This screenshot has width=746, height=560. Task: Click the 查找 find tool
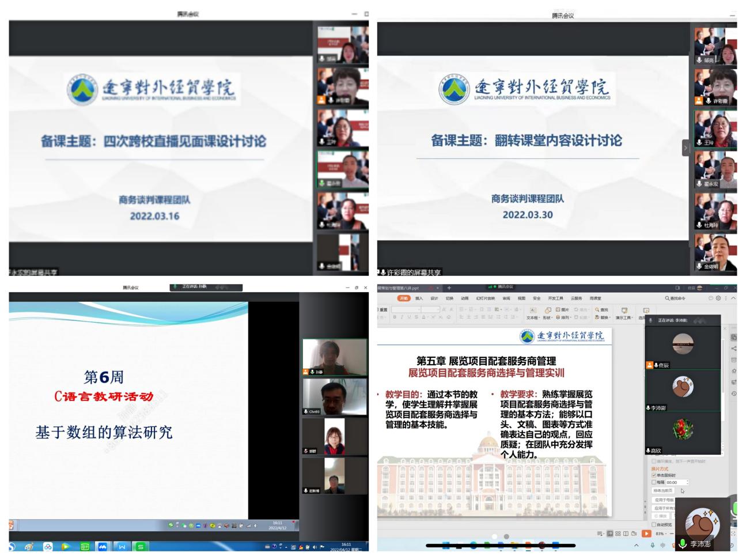point(602,310)
